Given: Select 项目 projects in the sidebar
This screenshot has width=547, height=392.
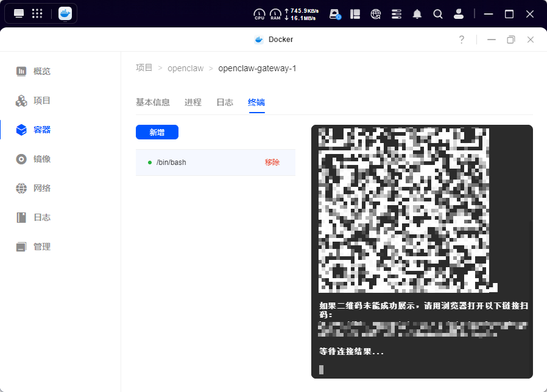Looking at the screenshot, I should click(x=37, y=100).
